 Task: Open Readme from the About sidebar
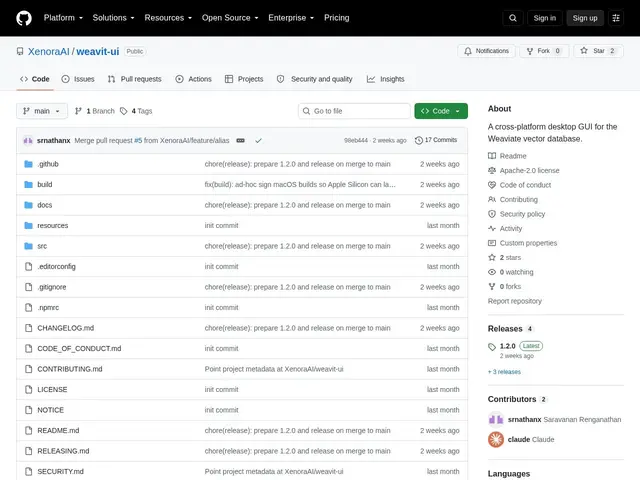click(x=507, y=156)
